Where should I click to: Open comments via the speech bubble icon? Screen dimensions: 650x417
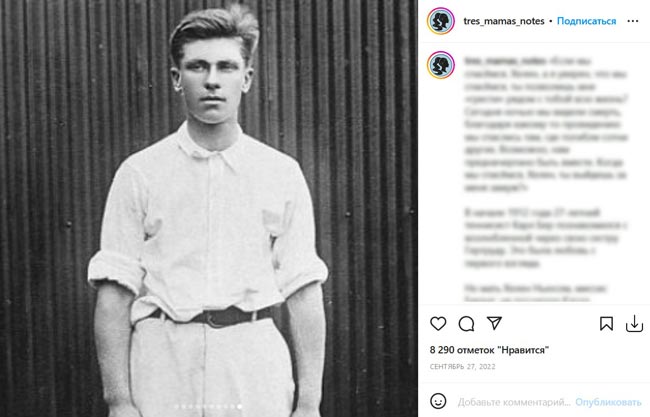pyautogui.click(x=466, y=324)
